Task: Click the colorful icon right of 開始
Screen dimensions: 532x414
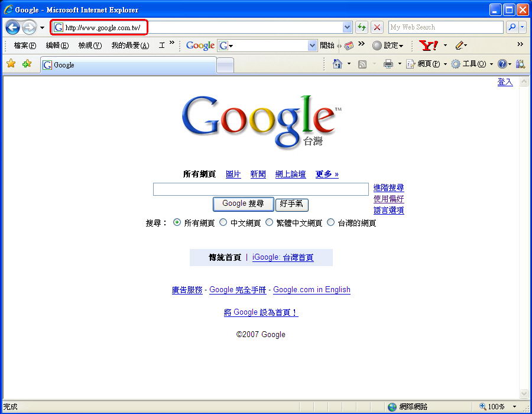Action: click(x=349, y=46)
